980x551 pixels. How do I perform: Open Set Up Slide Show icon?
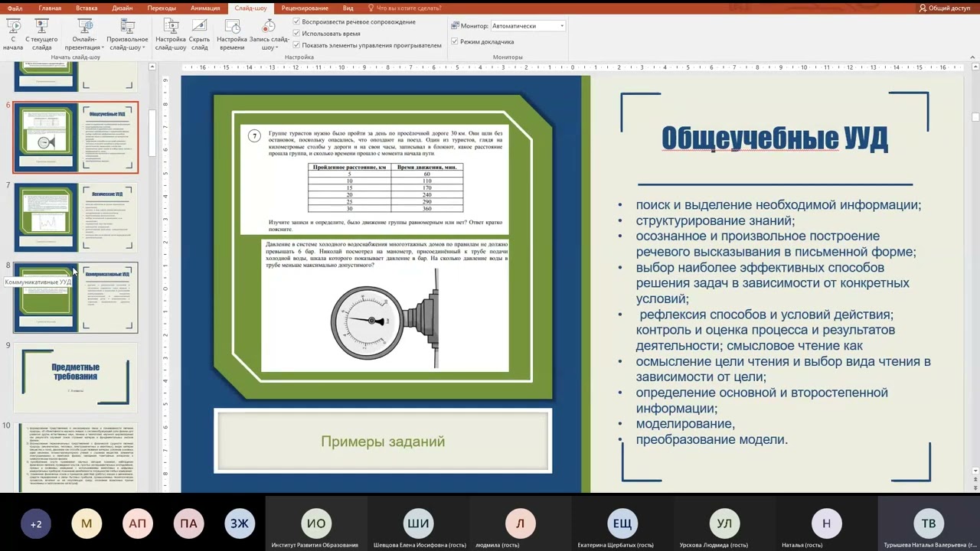[171, 26]
